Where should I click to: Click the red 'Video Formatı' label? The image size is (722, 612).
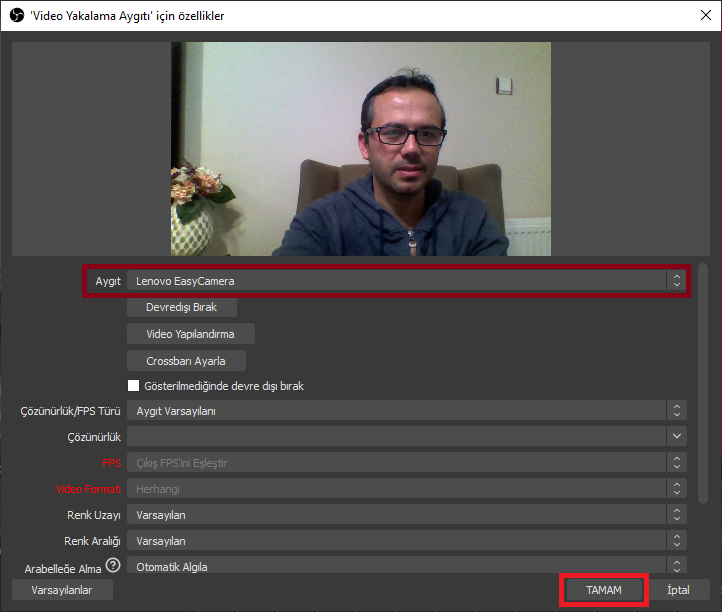88,489
